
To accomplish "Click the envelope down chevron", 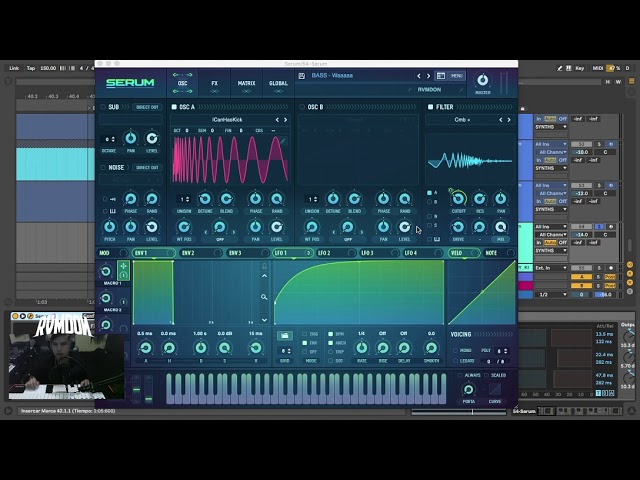I will pos(264,320).
